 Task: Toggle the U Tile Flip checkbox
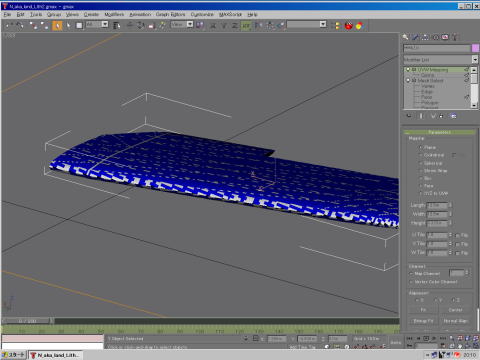458,235
